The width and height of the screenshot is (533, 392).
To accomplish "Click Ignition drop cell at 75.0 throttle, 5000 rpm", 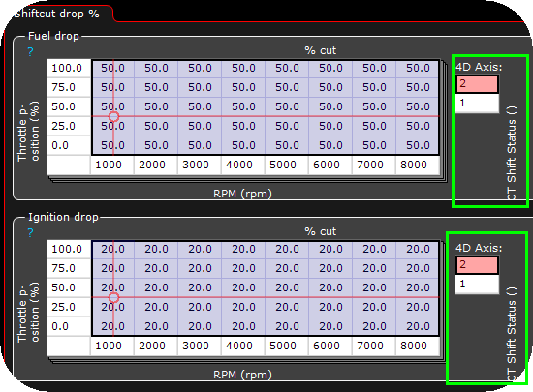I will [287, 268].
